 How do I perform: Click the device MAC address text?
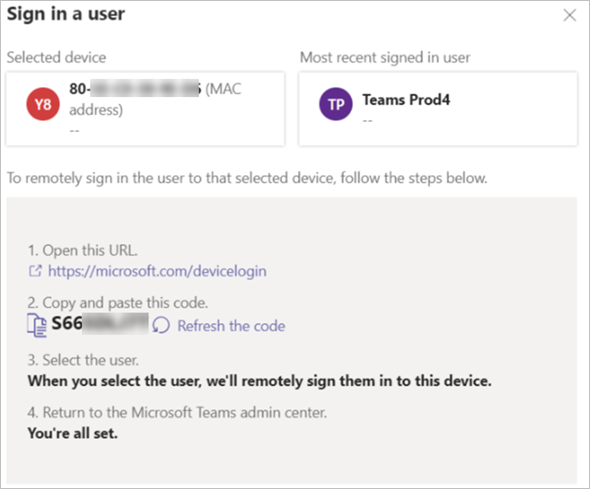tap(155, 99)
